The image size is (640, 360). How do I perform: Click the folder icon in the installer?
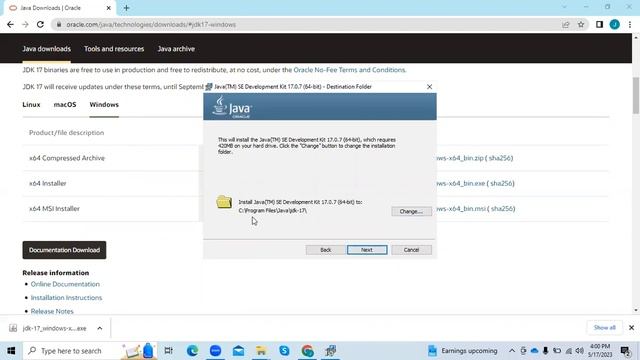[x=224, y=202]
